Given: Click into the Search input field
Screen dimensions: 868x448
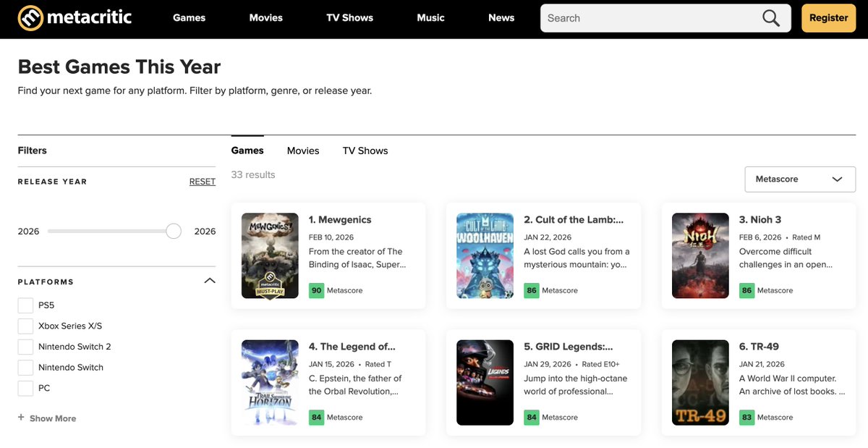Looking at the screenshot, I should [x=651, y=18].
